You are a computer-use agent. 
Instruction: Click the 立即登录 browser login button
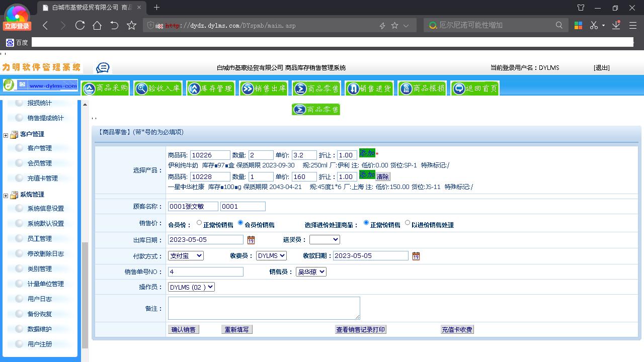point(17,26)
